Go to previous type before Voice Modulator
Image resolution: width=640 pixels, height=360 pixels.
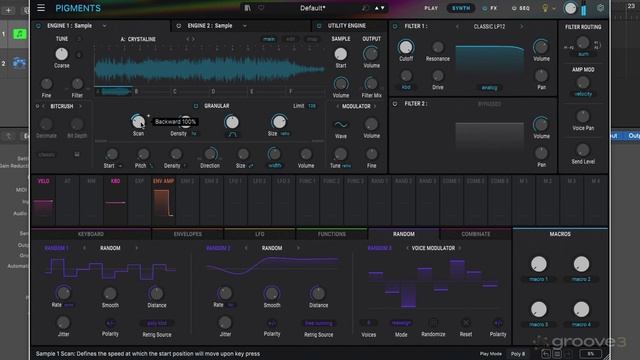point(407,248)
